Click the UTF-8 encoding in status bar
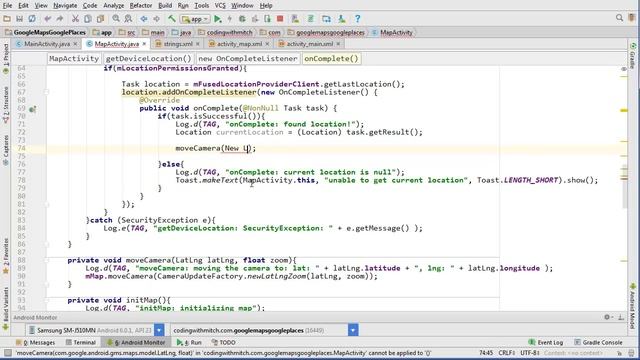 (x=530, y=353)
